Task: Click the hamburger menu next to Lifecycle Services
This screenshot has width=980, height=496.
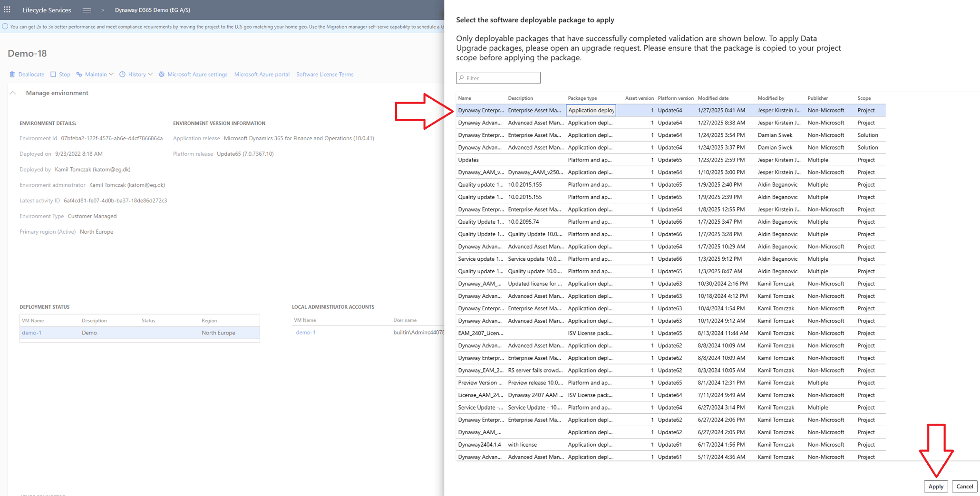Action: (87, 10)
